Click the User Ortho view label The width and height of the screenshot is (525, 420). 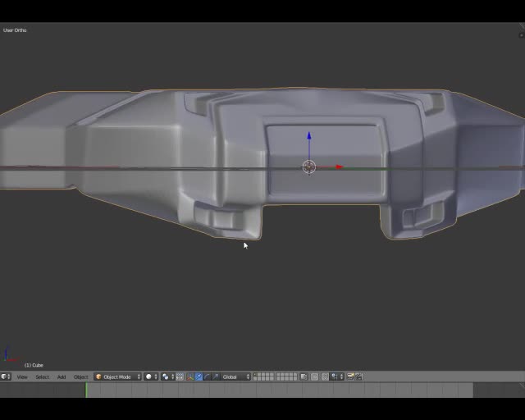15,30
